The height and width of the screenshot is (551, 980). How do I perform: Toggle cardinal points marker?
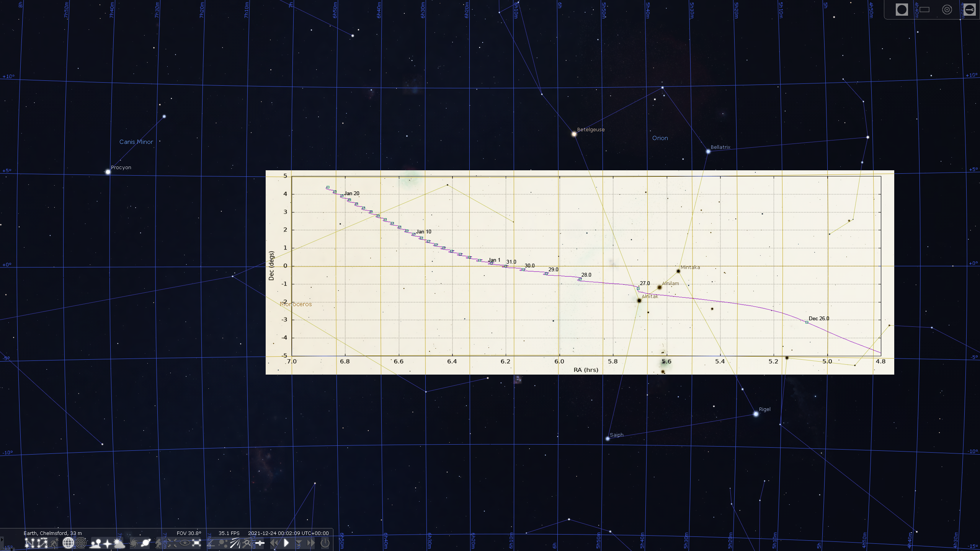click(108, 543)
